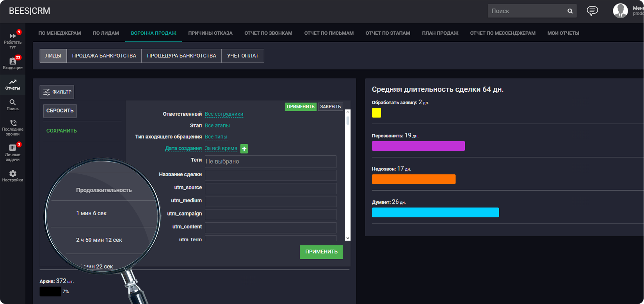The width and height of the screenshot is (644, 304).
Task: Select the Продажа банкротства funnel button
Action: pyautogui.click(x=104, y=56)
